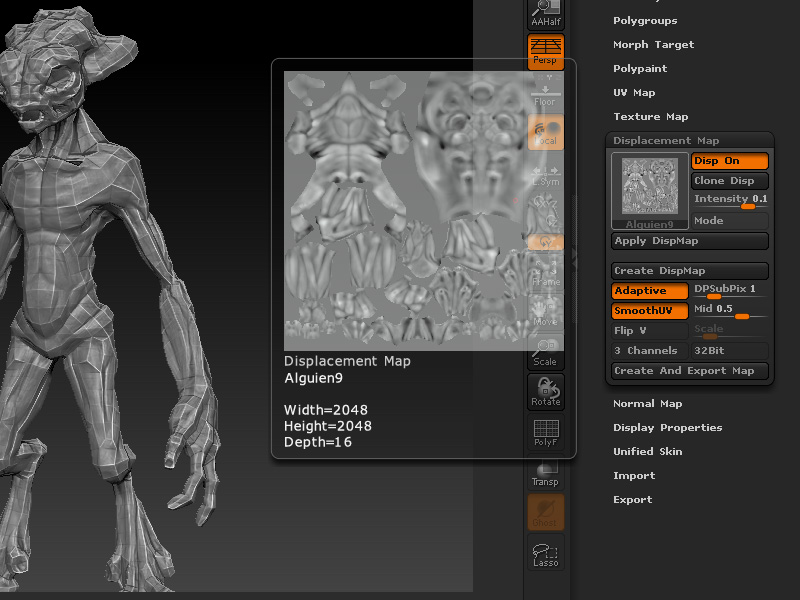Select the Move hand icon
Viewport: 800px width, 600px height.
545,313
